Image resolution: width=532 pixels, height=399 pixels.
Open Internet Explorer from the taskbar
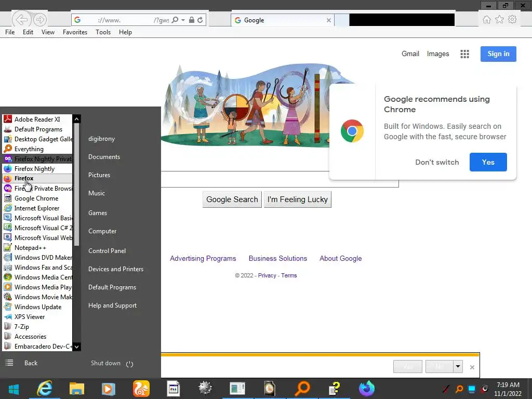(x=45, y=389)
